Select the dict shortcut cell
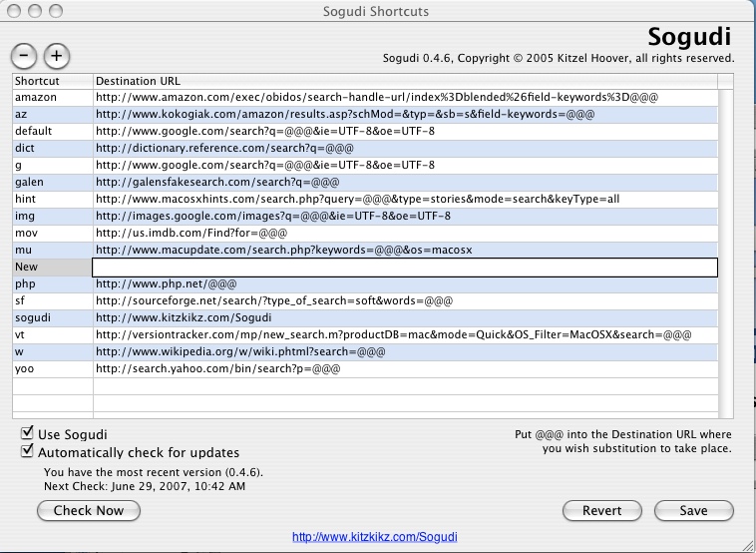Screen dimensions: 756x553 click(53, 148)
